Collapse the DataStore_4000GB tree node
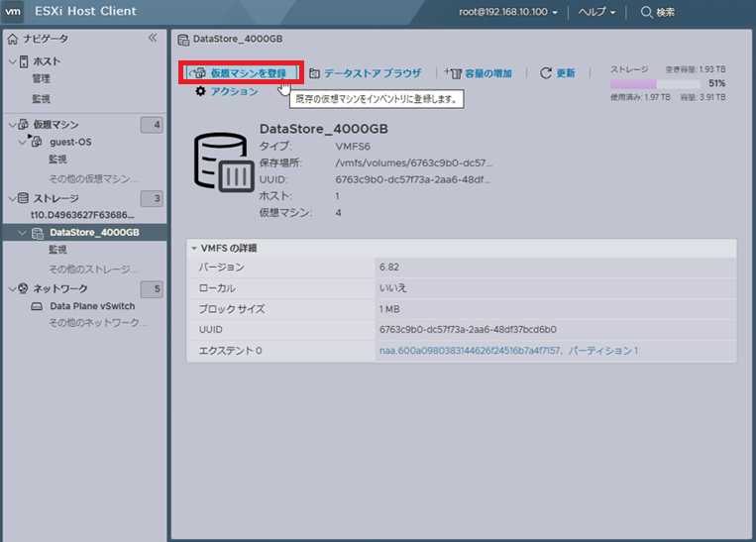 (22, 233)
